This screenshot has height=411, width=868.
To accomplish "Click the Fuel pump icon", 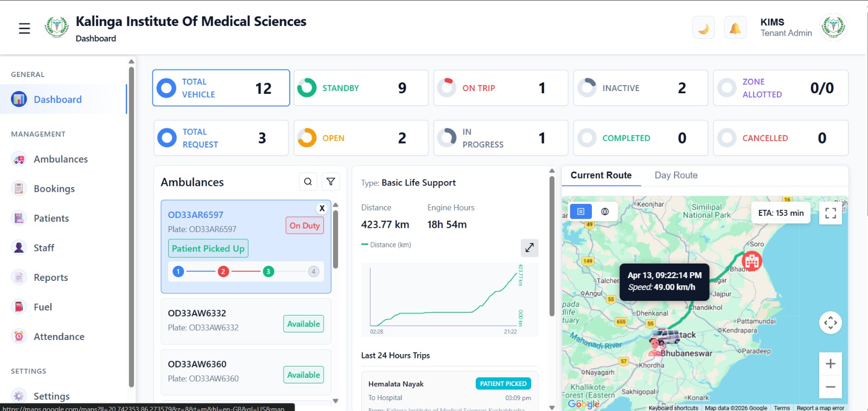I will [19, 306].
